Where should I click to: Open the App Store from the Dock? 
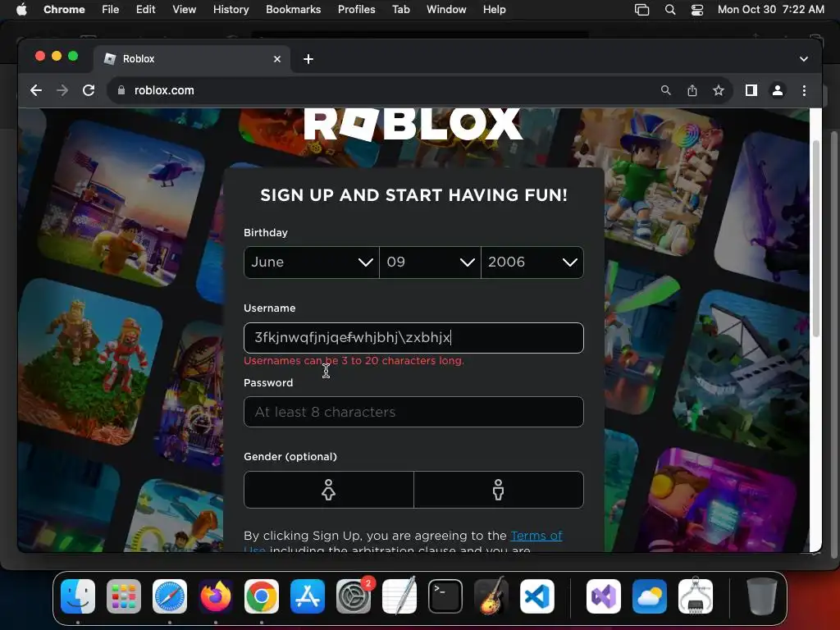point(308,596)
